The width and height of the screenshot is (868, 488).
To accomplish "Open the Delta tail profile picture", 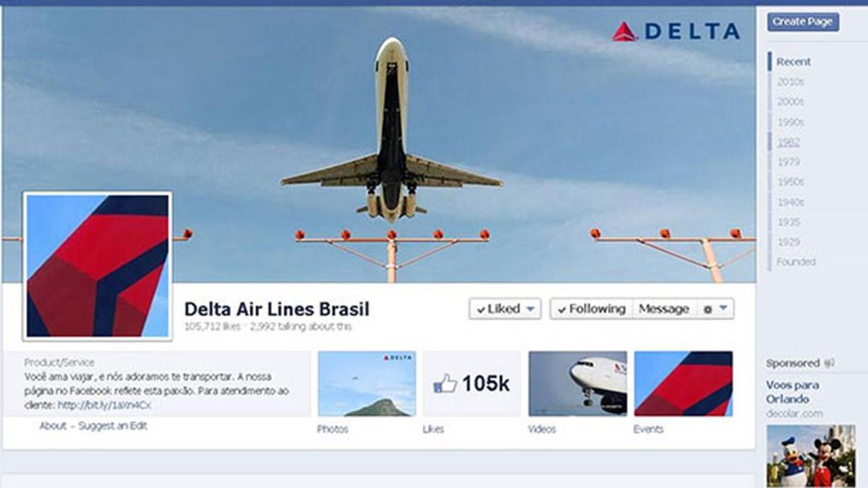I will (97, 265).
